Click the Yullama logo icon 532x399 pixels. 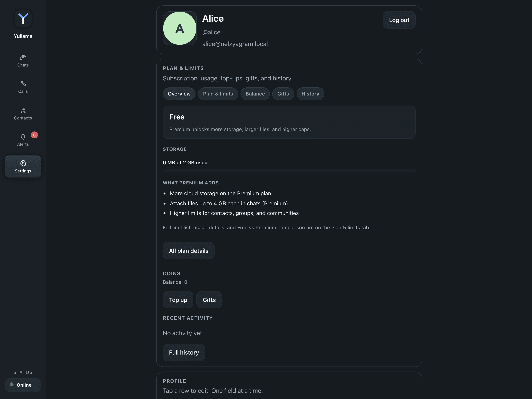click(23, 19)
